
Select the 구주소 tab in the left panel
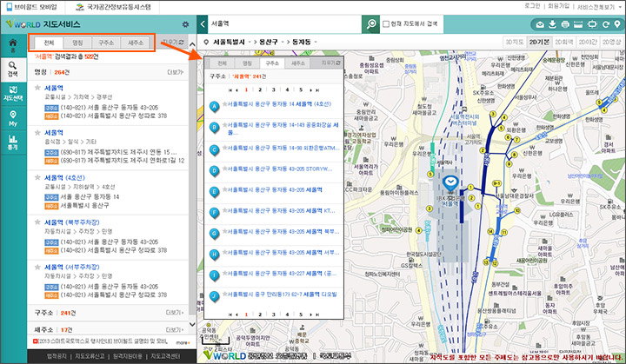(106, 43)
